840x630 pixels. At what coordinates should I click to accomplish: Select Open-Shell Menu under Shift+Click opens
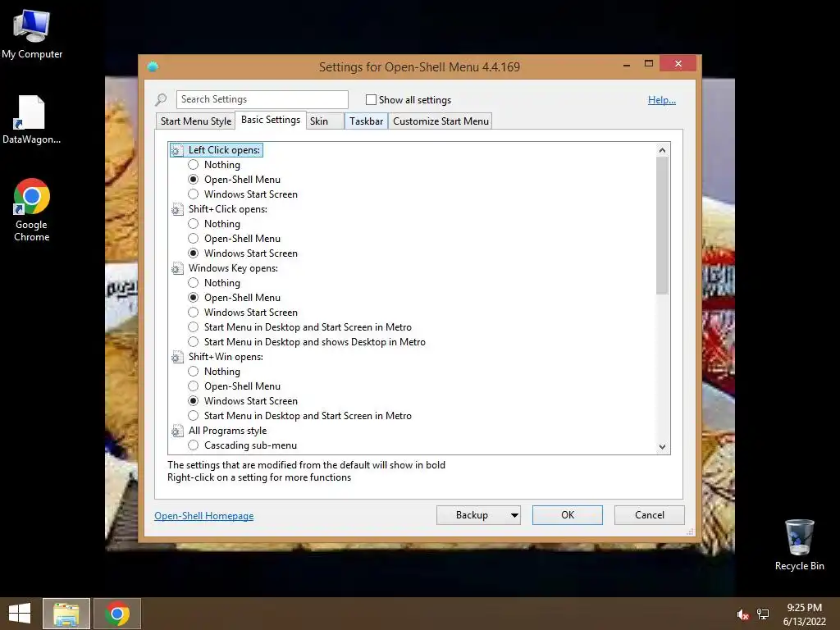point(194,239)
